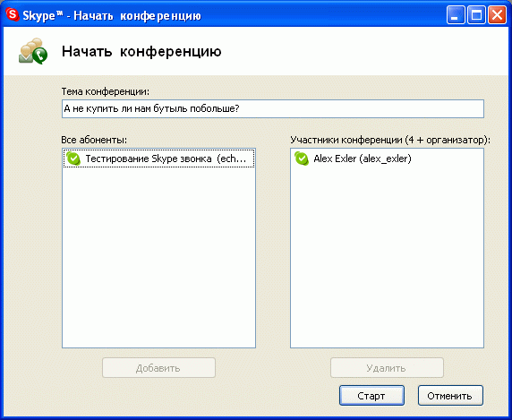This screenshot has width=512, height=420.
Task: Click the Skype logo in title bar
Action: pos(13,14)
